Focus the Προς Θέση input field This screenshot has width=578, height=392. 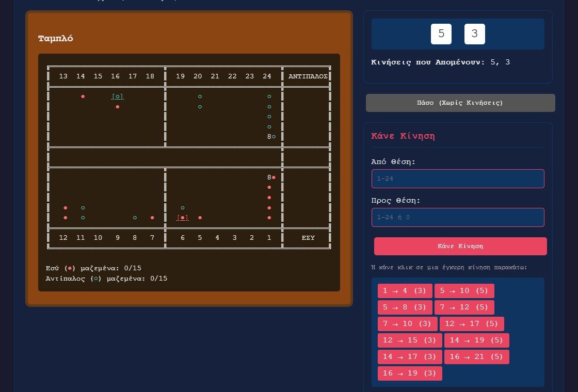[x=458, y=217]
